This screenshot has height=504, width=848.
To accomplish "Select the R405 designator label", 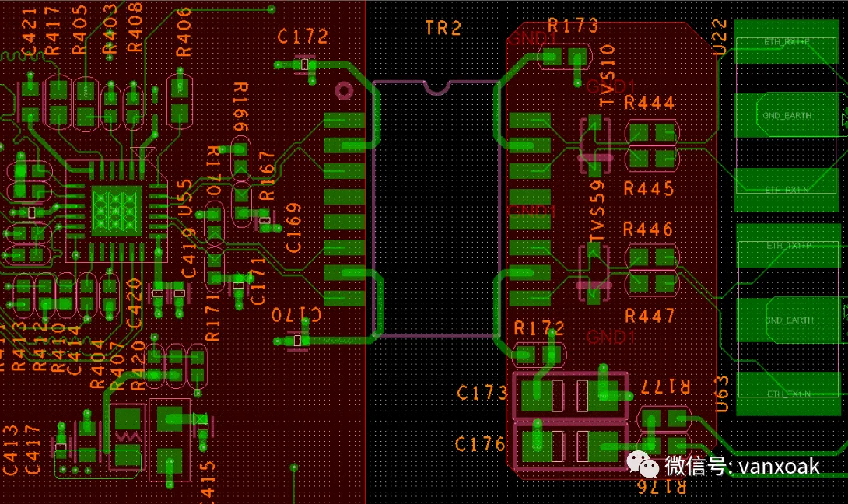I will coord(79,30).
